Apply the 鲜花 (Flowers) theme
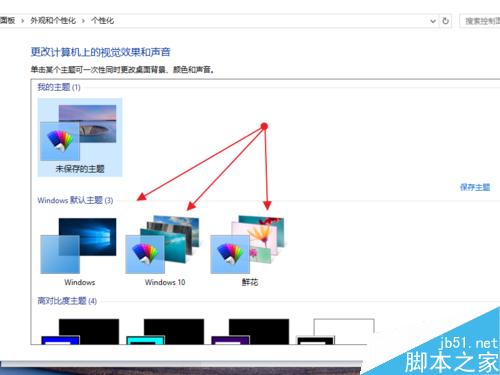The width and height of the screenshot is (500, 375). (249, 251)
